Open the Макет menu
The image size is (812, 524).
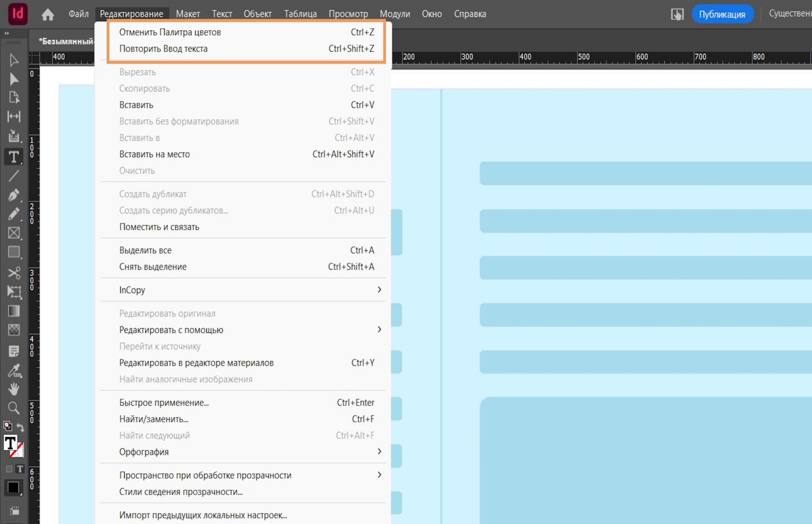tap(188, 14)
